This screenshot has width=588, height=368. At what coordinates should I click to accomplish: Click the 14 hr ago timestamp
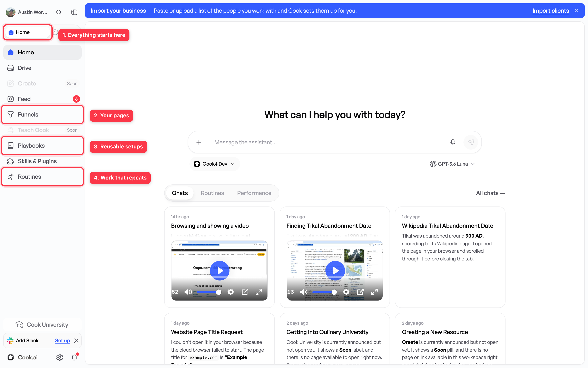(180, 217)
